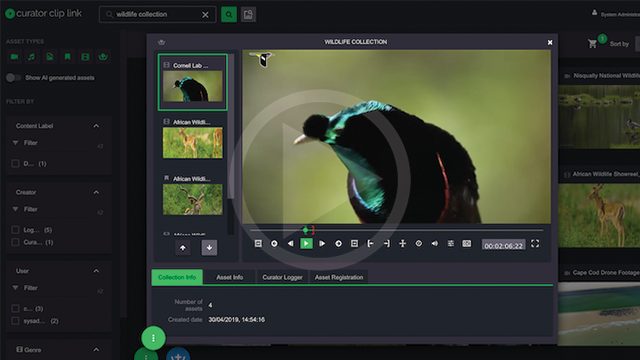The width and height of the screenshot is (640, 360).
Task: Jump to next marker point
Action: pos(338,244)
